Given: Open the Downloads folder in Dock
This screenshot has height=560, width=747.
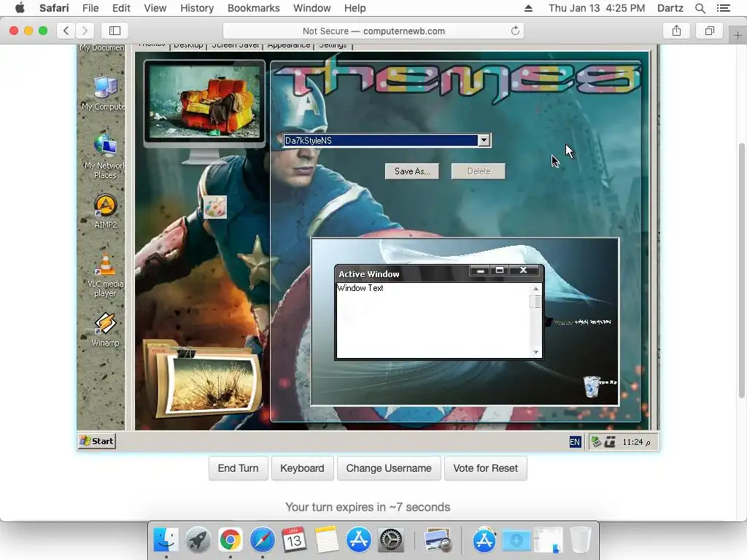Looking at the screenshot, I should (x=516, y=540).
